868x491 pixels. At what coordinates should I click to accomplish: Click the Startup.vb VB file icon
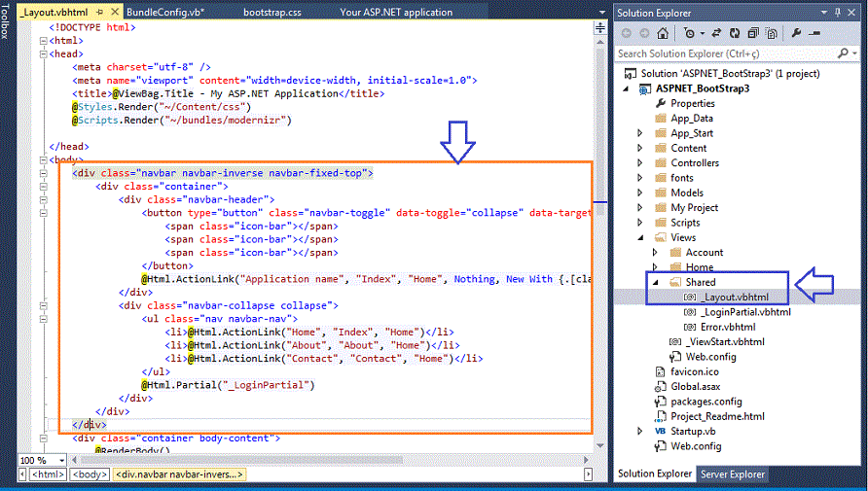[x=661, y=432]
